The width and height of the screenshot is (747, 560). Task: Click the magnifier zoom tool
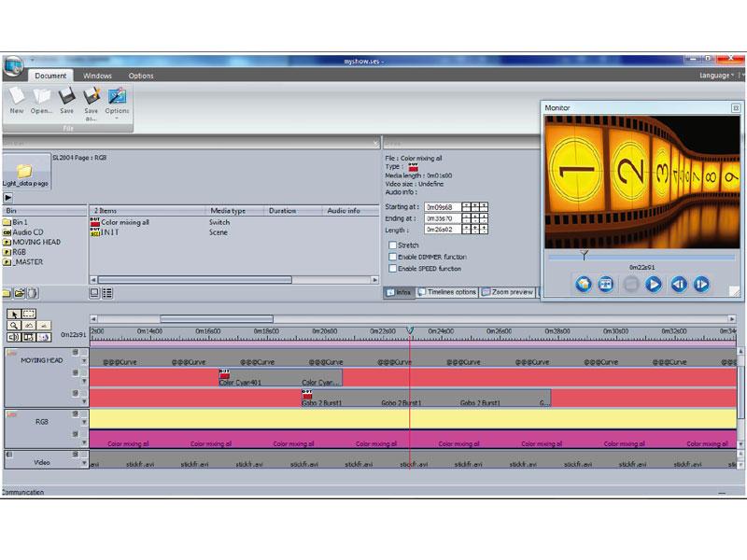point(13,326)
